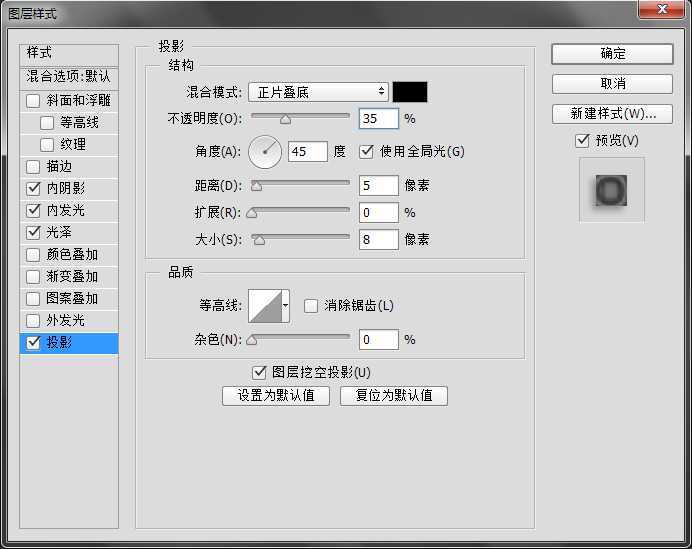This screenshot has height=549, width=692.
Task: Click the 不透明度 opacity slider
Action: coord(300,119)
